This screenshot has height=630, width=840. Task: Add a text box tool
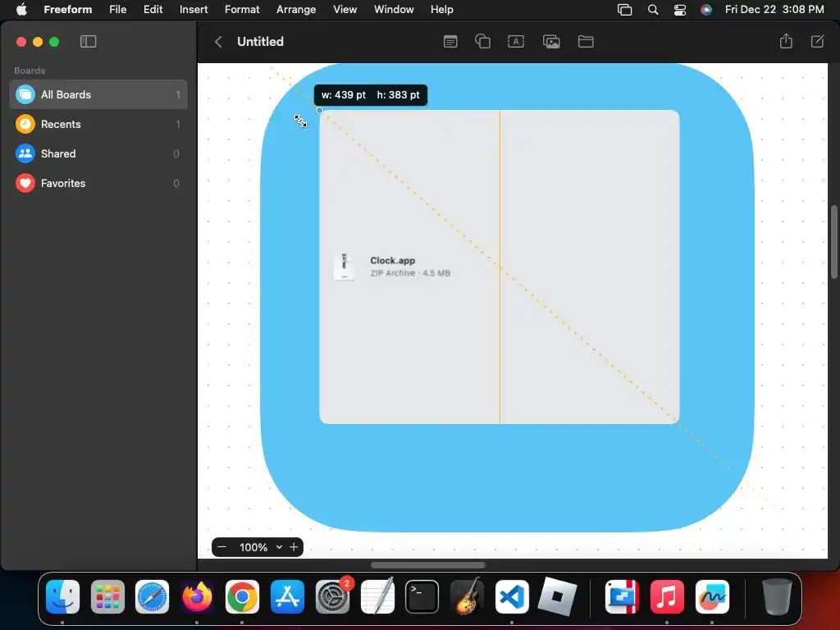click(x=515, y=42)
